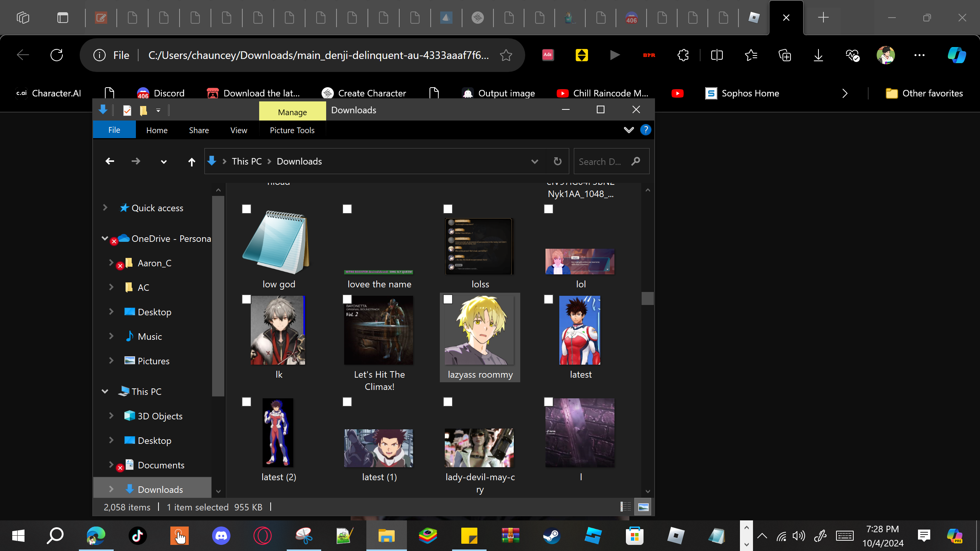The width and height of the screenshot is (980, 551).
Task: Select Let's Hit The Climax! checkbox
Action: [347, 299]
